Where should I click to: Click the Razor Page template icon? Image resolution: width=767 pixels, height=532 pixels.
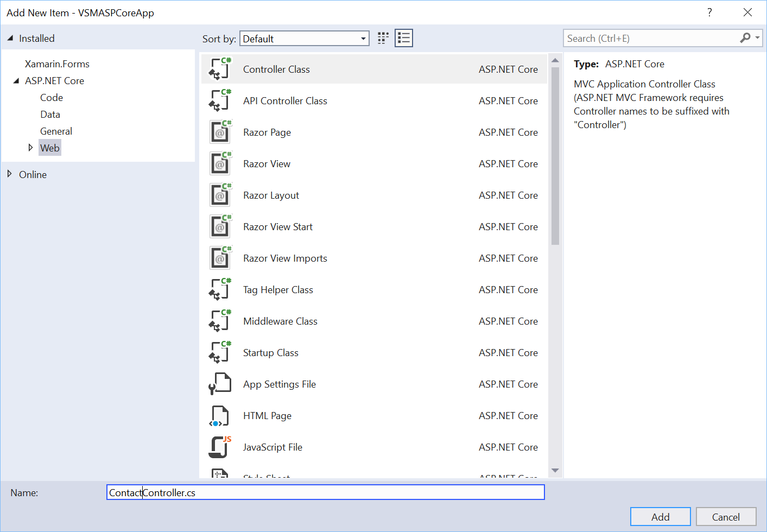coord(220,132)
